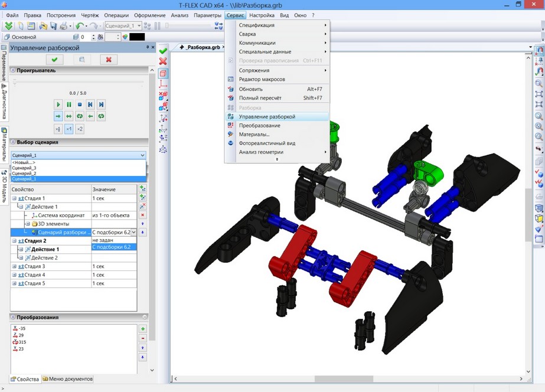545x392 pixels.
Task: Pause the disassembly animation
Action: coord(69,104)
